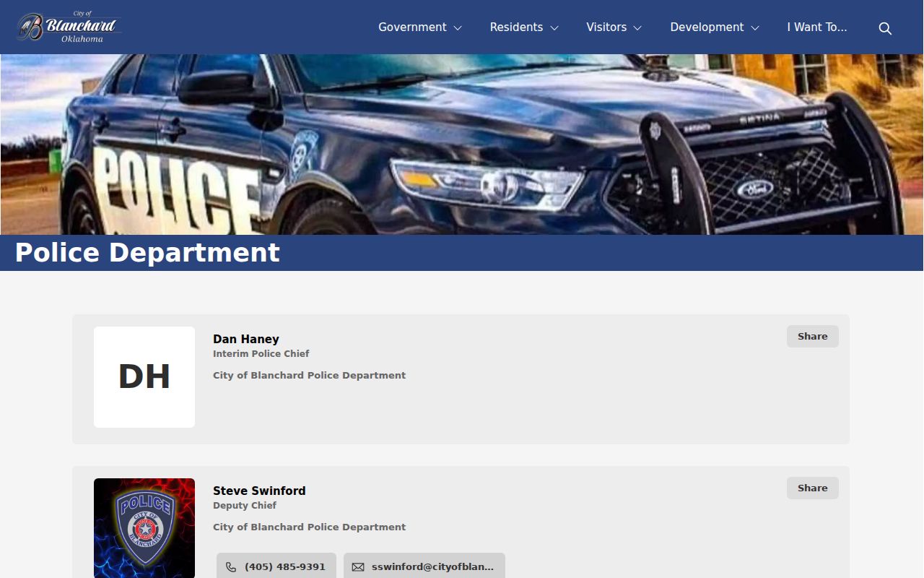This screenshot has width=924, height=578.
Task: Expand the Government menu chevron
Action: 458,28
